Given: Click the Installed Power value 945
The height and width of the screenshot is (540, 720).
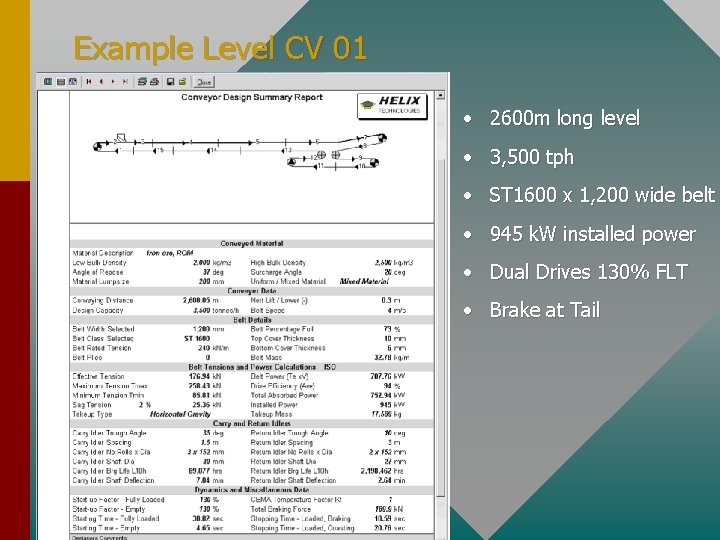Looking at the screenshot, I should 385,405.
